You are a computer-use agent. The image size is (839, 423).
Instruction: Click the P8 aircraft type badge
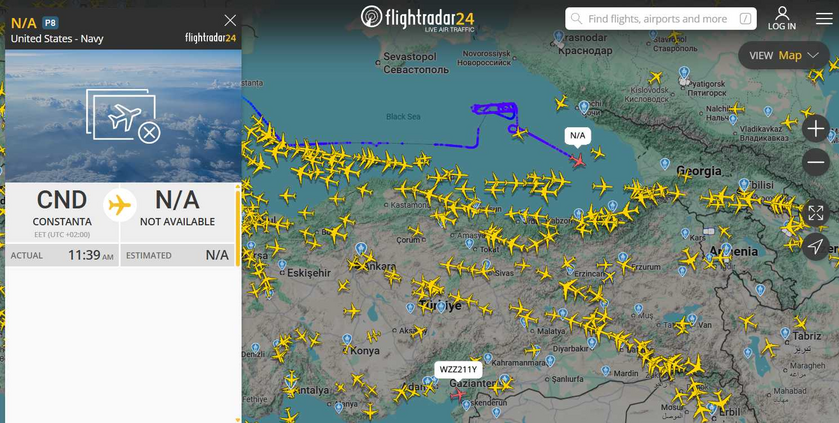(50, 23)
